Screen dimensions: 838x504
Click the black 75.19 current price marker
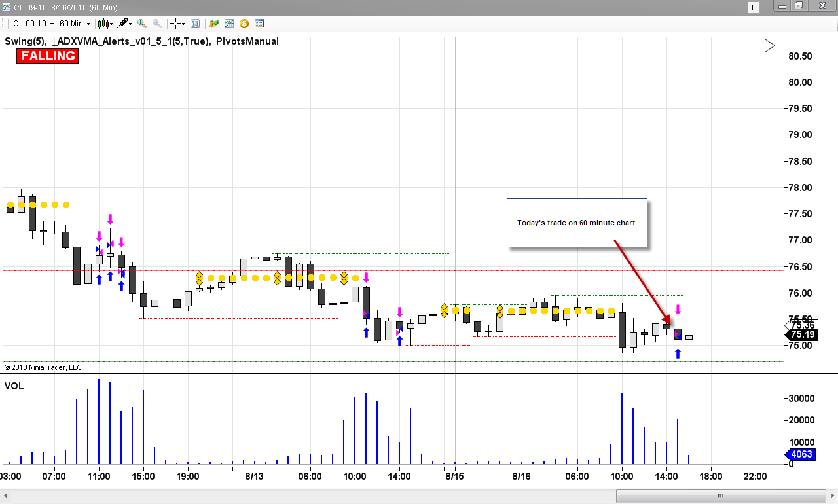pyautogui.click(x=801, y=334)
